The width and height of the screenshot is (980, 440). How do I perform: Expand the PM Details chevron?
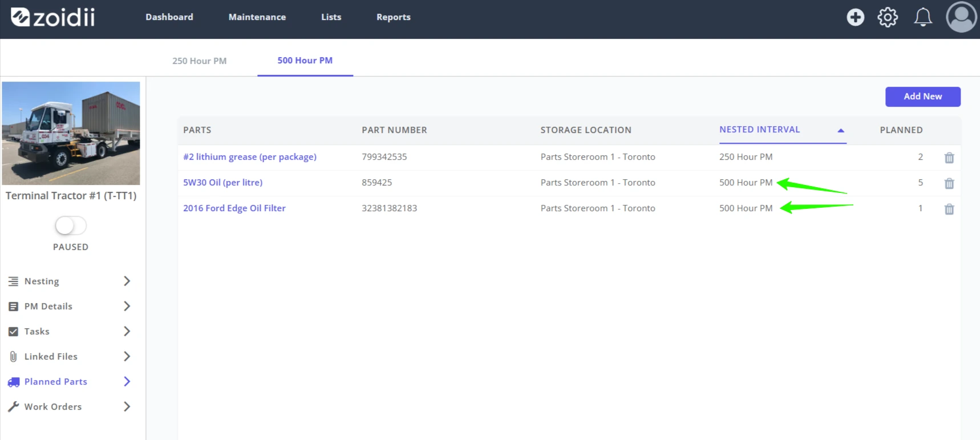point(127,306)
